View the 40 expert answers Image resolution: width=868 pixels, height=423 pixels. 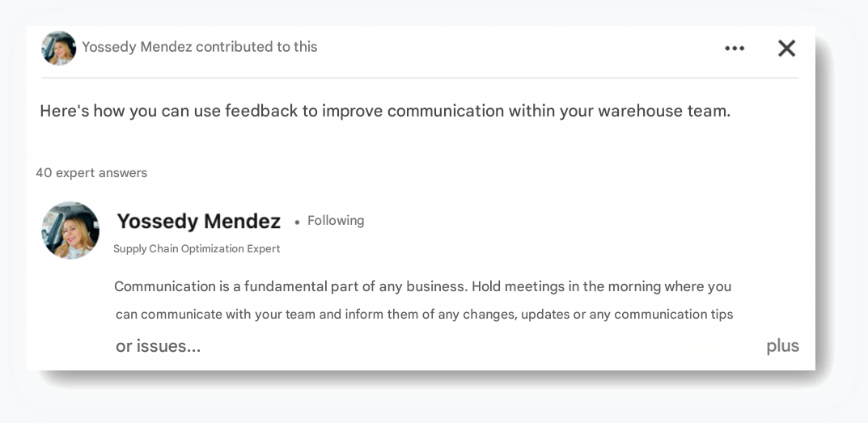[x=91, y=172]
